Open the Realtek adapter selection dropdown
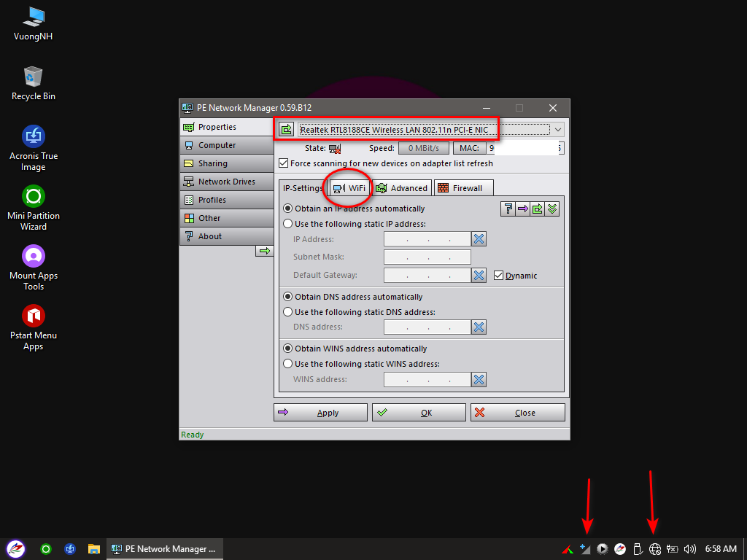 557,130
